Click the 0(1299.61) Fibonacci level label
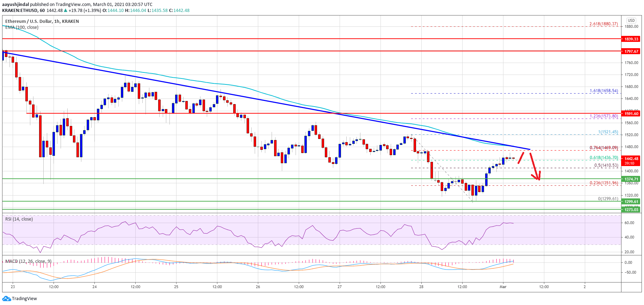 (608, 199)
